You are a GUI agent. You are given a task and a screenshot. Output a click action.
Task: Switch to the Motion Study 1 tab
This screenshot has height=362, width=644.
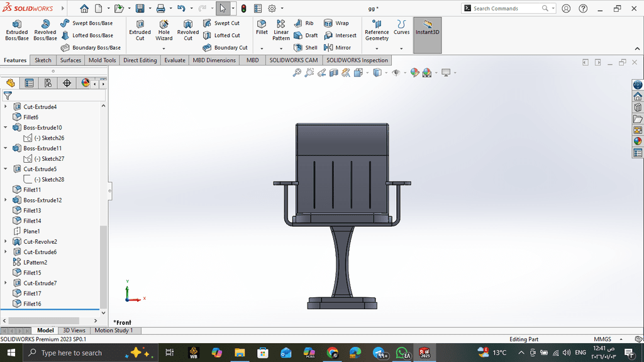click(113, 331)
